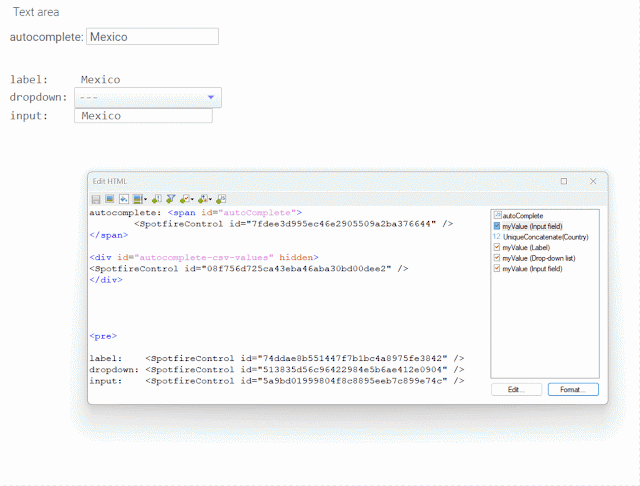Click the SpotfireControl 7fdee3d995ec code line
Image resolution: width=640 pixels, height=486 pixels.
point(293,224)
